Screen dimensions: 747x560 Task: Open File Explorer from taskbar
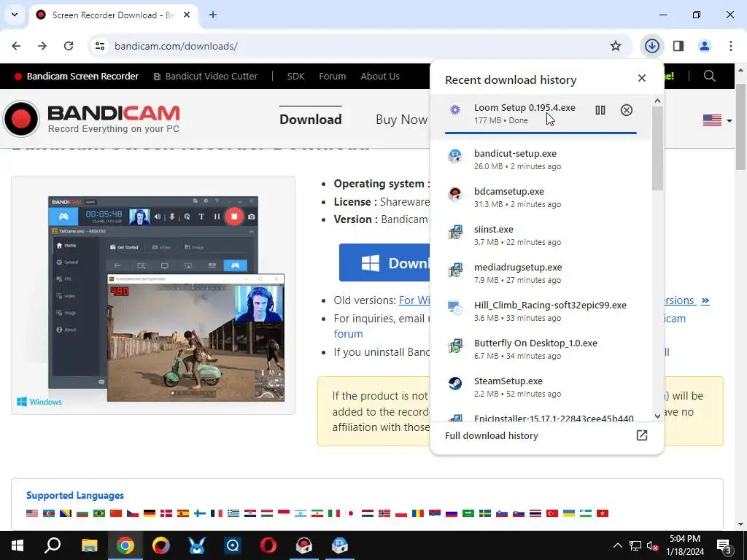click(89, 545)
